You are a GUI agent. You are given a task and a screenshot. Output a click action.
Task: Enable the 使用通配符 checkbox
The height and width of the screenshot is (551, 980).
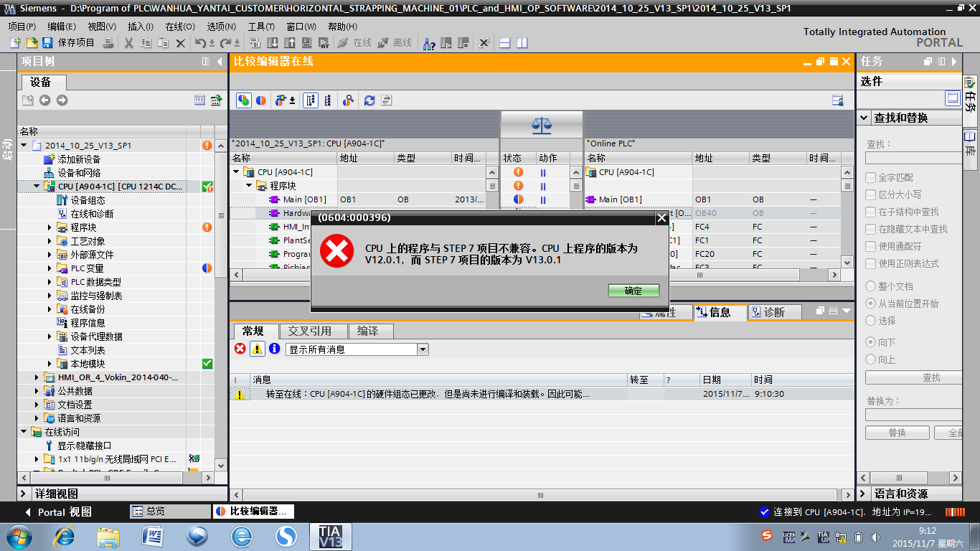(871, 246)
